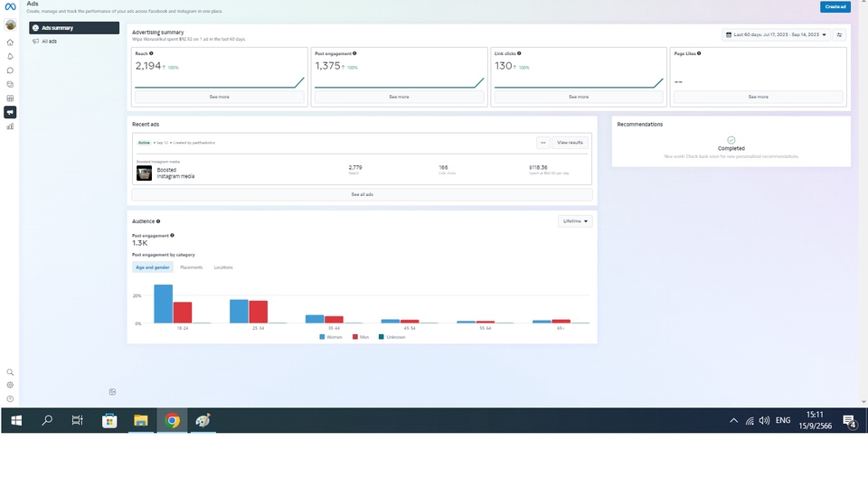This screenshot has width=868, height=487.
Task: Show hidden system tray icons
Action: coord(733,421)
